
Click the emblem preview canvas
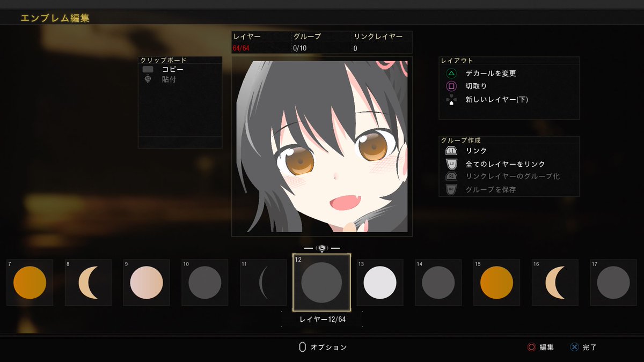322,146
